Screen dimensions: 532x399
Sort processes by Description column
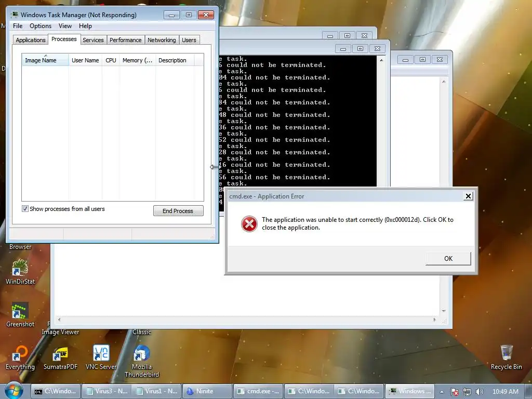click(x=175, y=60)
